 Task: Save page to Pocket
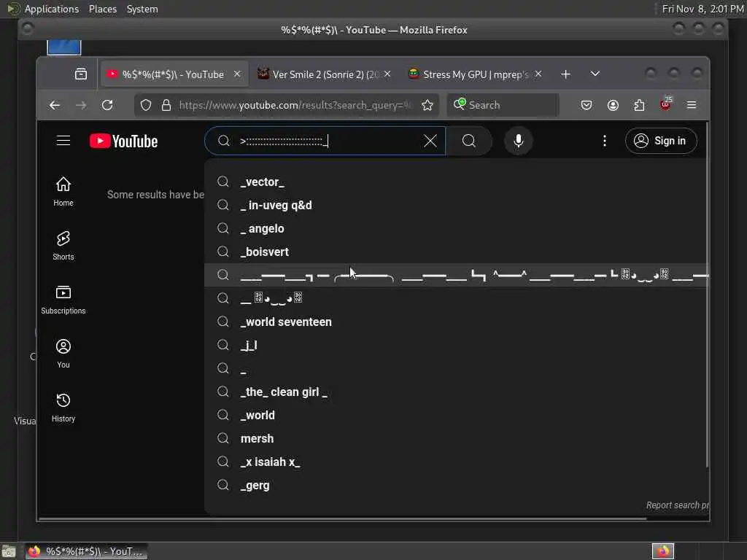[x=587, y=105]
